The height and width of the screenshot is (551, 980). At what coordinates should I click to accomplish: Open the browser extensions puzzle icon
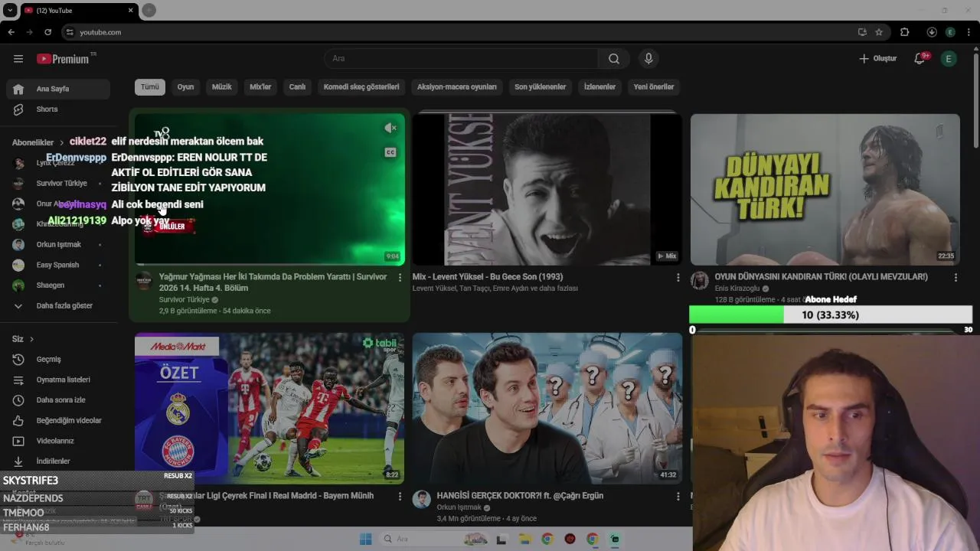pyautogui.click(x=904, y=32)
